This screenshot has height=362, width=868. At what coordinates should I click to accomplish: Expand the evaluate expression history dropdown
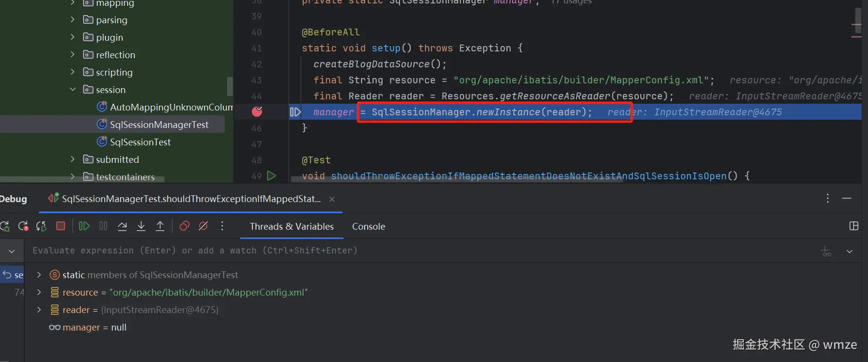850,251
